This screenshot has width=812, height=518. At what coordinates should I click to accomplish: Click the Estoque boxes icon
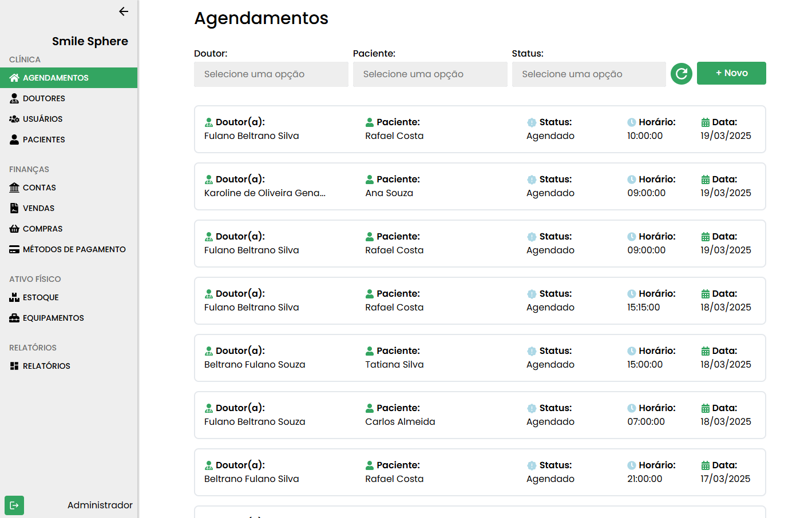tap(14, 297)
